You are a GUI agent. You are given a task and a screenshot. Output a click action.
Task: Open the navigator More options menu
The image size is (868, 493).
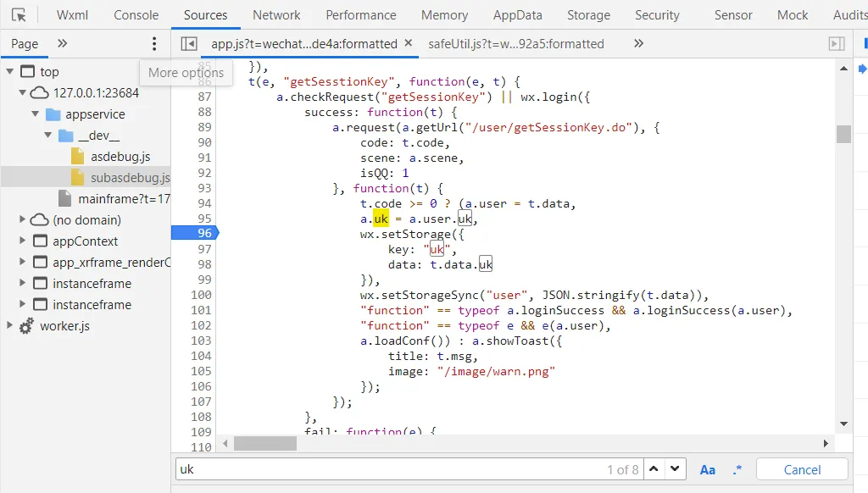click(154, 44)
